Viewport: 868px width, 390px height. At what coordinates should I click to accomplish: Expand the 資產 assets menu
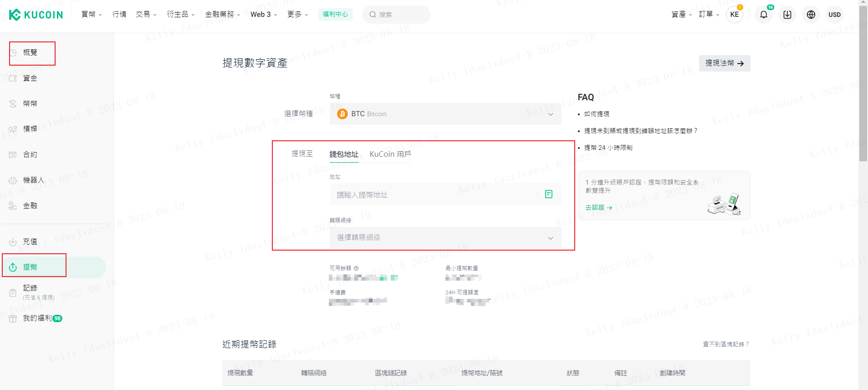coord(681,15)
